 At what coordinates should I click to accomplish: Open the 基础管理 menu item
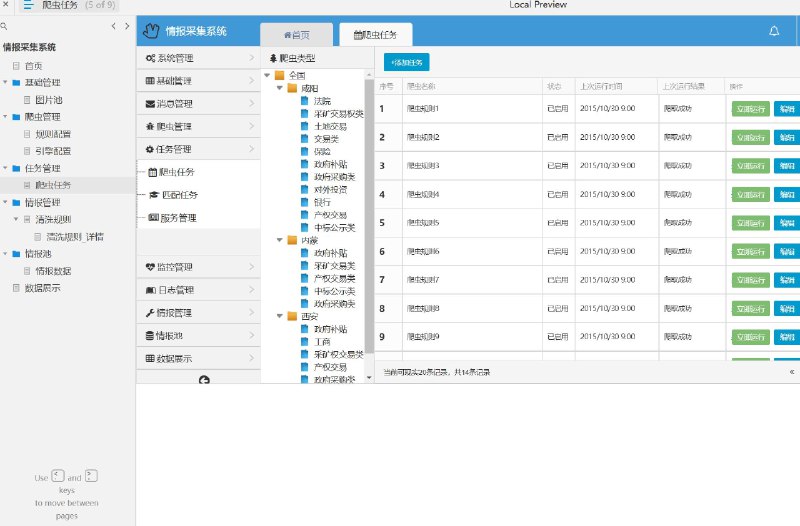click(x=198, y=81)
